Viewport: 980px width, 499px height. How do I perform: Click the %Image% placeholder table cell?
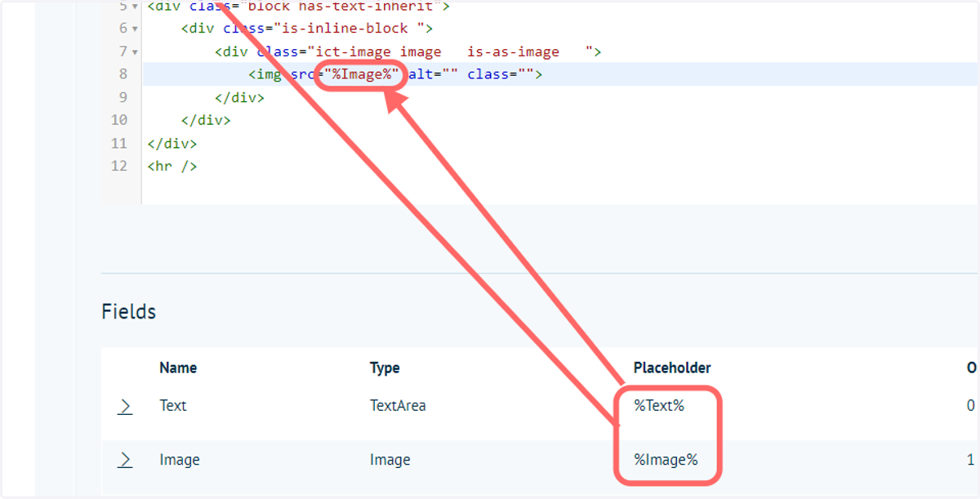(x=666, y=460)
